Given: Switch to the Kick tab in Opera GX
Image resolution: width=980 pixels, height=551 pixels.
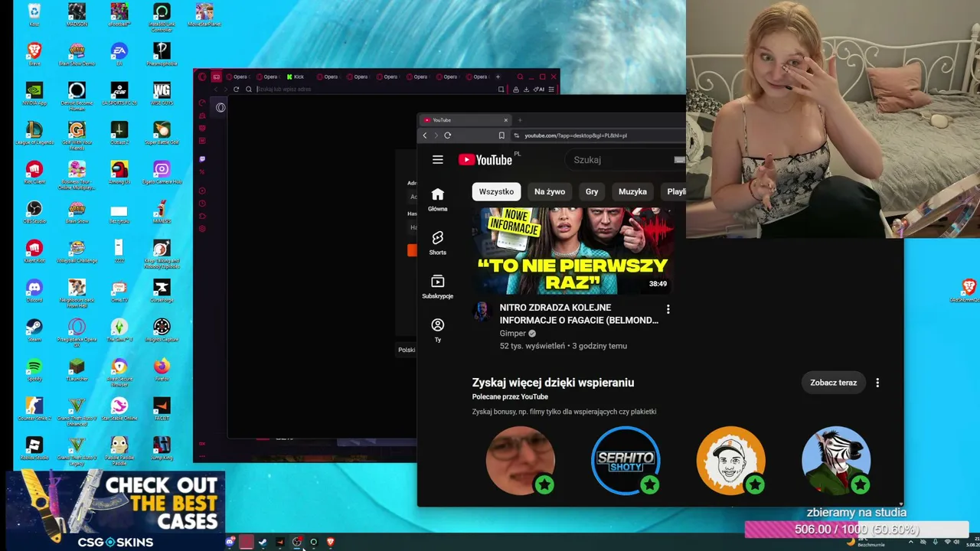Looking at the screenshot, I should pyautogui.click(x=296, y=77).
